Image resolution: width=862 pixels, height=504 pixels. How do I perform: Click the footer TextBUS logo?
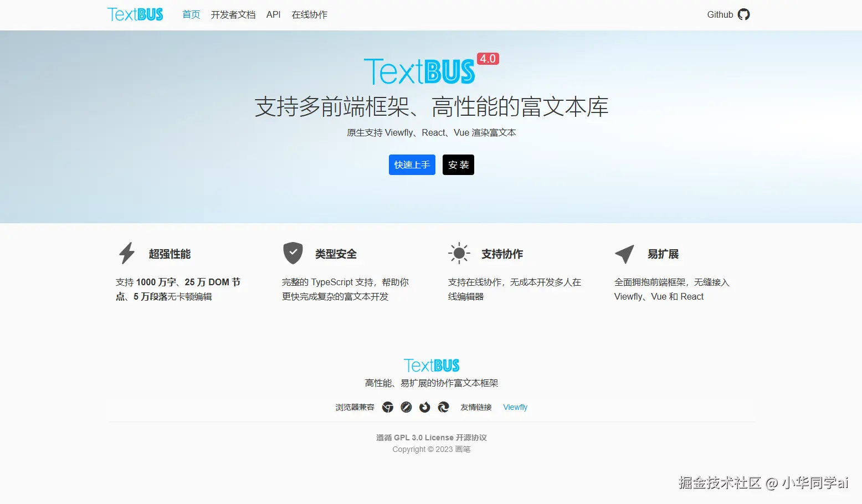432,366
